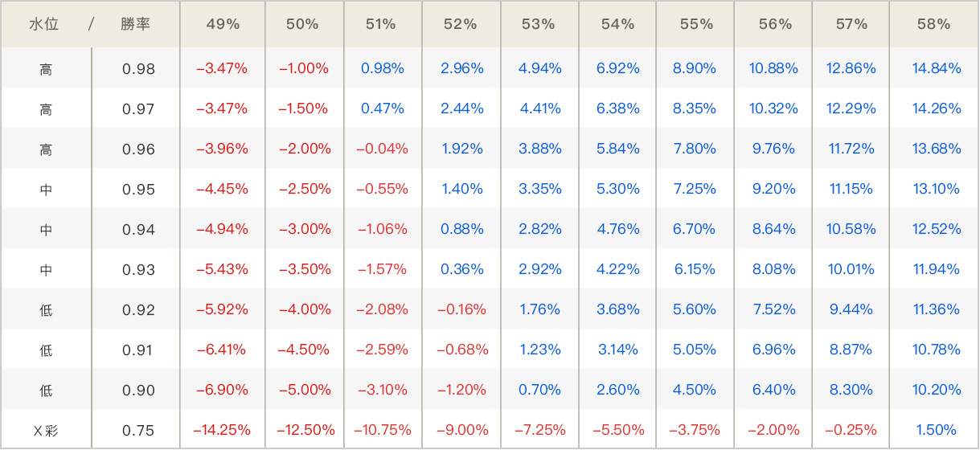Click the 10.20% value cell
The image size is (980, 450).
(x=936, y=390)
